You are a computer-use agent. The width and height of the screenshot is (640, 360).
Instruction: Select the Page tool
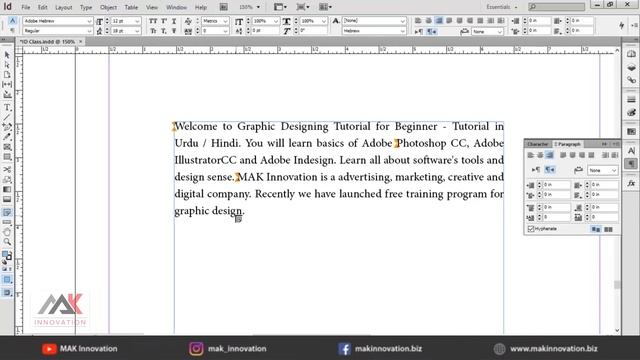tap(7, 75)
